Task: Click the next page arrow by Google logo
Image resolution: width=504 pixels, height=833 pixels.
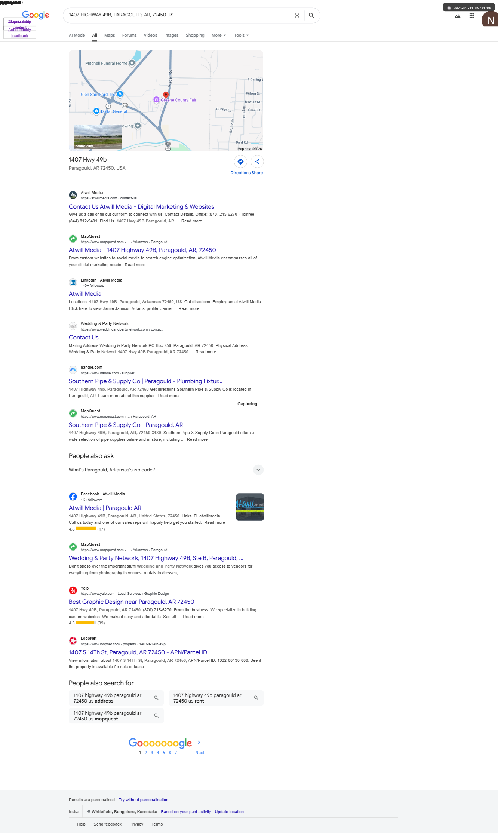Action: (199, 743)
